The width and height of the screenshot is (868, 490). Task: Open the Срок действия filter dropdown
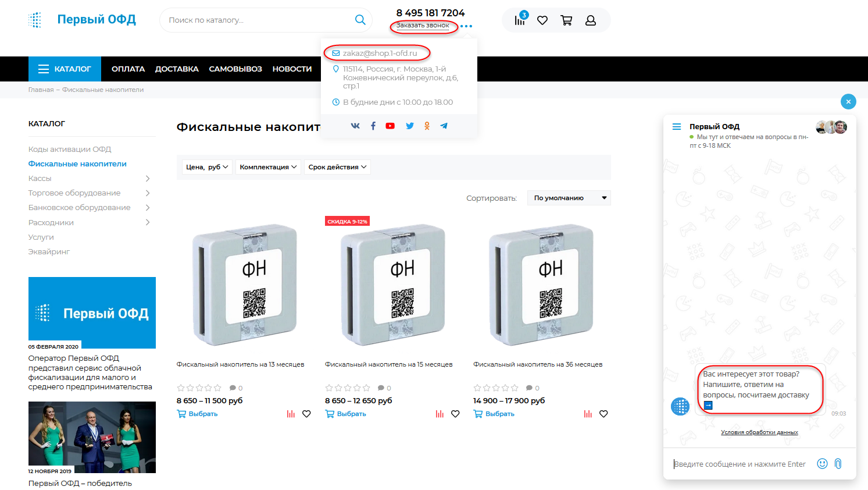tap(337, 167)
